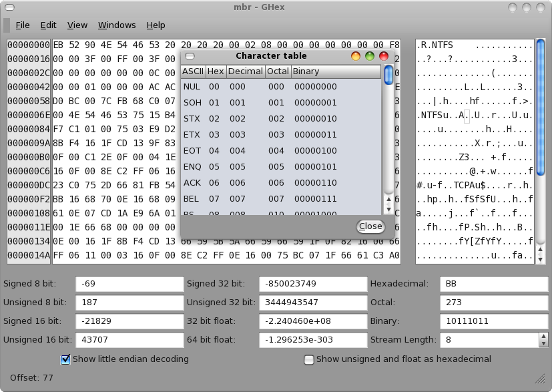Click hex byte EB at offset 00000000
The image size is (552, 392).
click(58, 45)
